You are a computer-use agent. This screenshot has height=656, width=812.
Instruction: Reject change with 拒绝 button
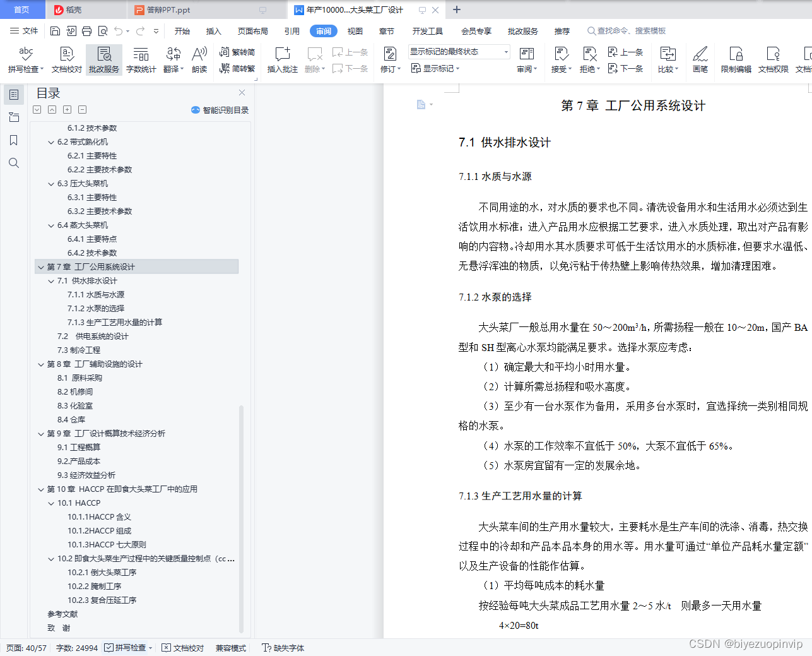point(590,60)
